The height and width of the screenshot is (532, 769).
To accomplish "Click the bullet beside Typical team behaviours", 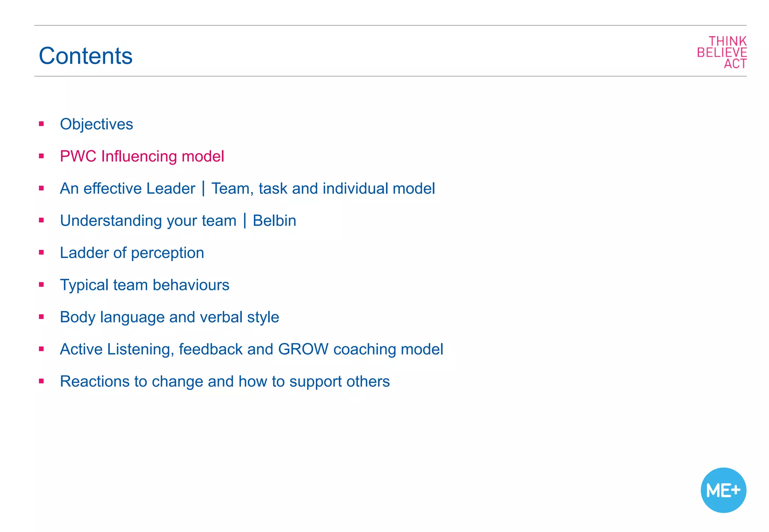I will click(x=41, y=285).
